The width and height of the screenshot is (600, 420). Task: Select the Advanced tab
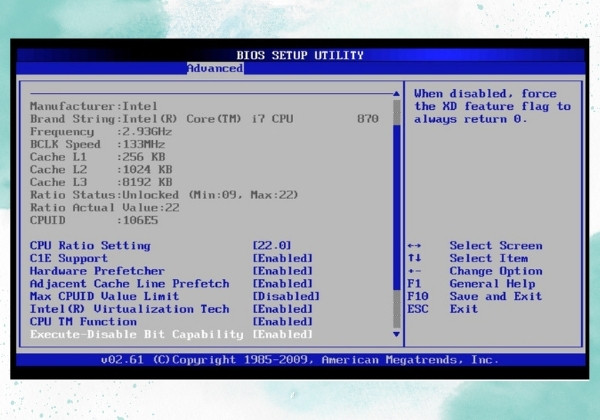[x=215, y=68]
